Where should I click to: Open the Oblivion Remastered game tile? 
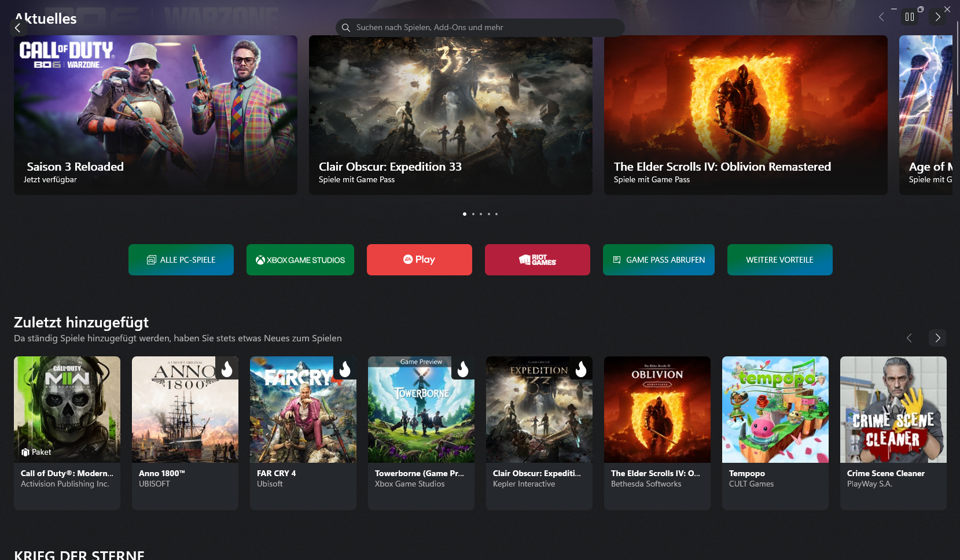point(657,433)
